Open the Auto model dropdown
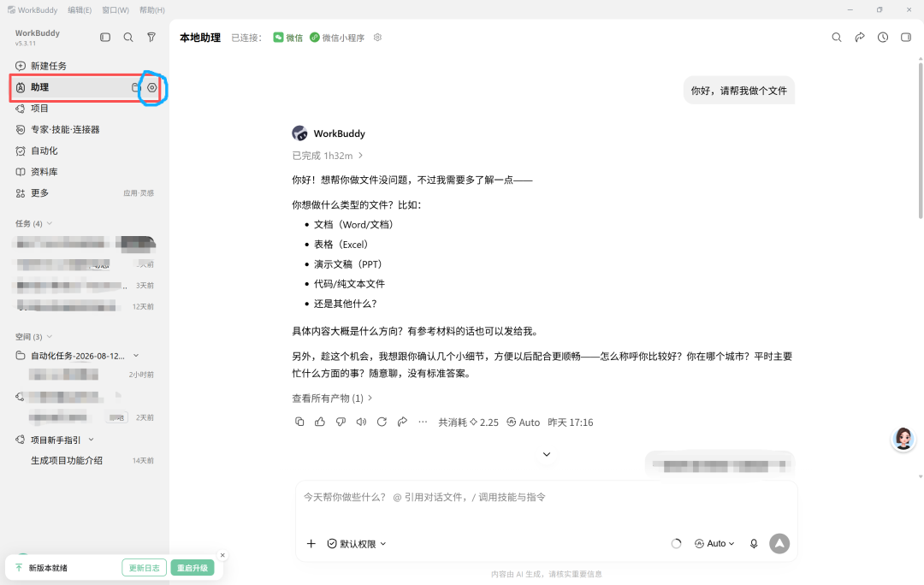 [x=714, y=544]
